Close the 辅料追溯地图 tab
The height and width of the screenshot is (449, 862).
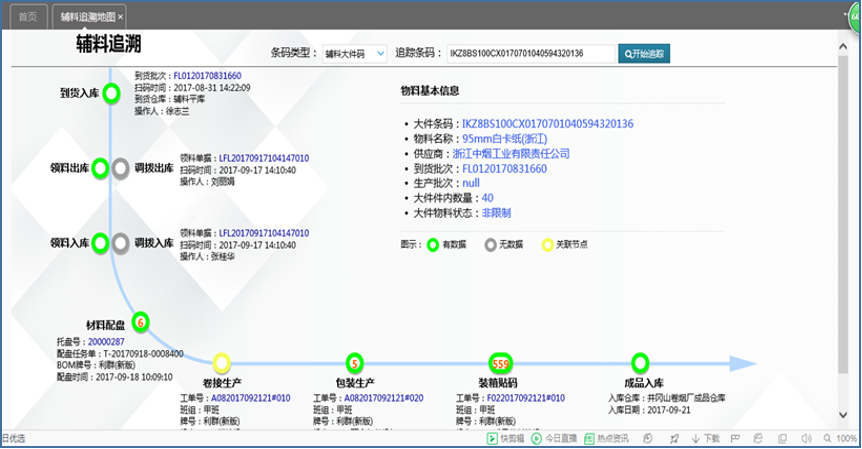pyautogui.click(x=121, y=17)
